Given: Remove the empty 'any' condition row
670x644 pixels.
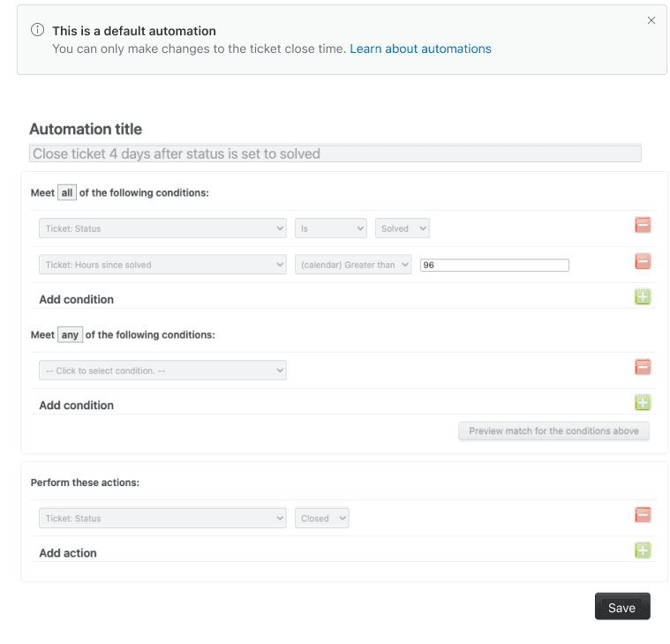Looking at the screenshot, I should click(643, 367).
